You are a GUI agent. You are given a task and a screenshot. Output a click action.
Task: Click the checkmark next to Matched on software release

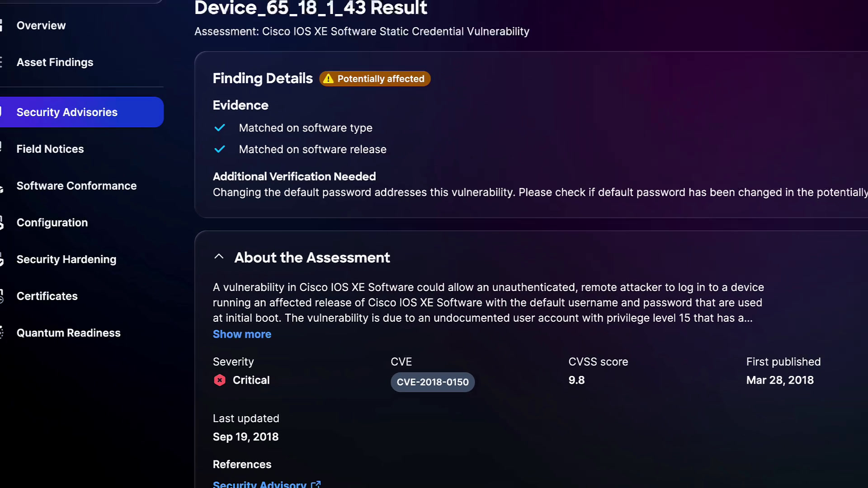[x=220, y=149]
